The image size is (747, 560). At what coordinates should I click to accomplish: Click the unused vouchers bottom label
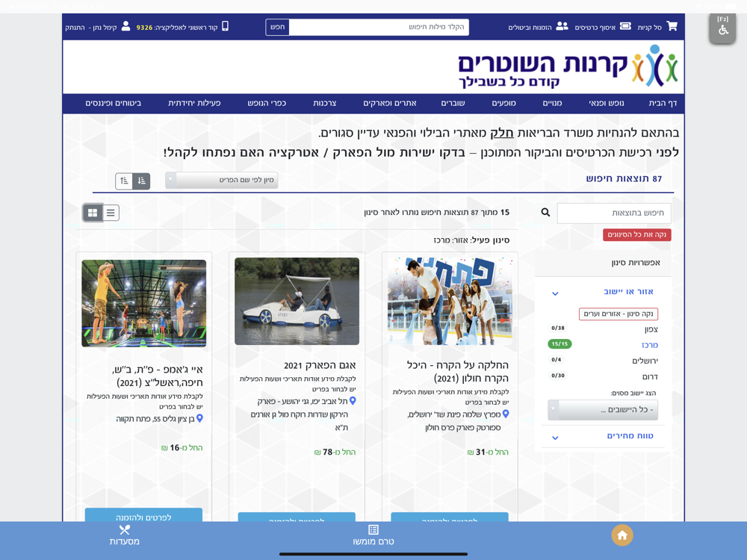[373, 541]
